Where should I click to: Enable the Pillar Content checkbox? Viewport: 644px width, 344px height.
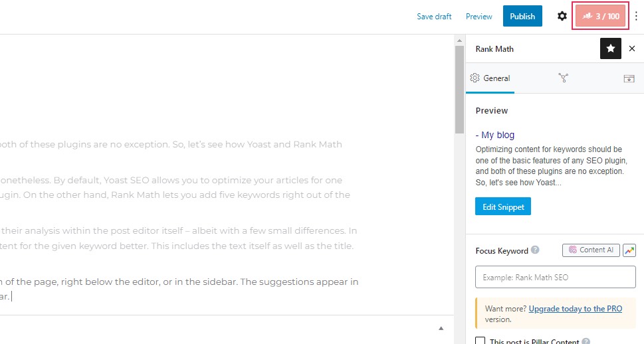pyautogui.click(x=481, y=341)
